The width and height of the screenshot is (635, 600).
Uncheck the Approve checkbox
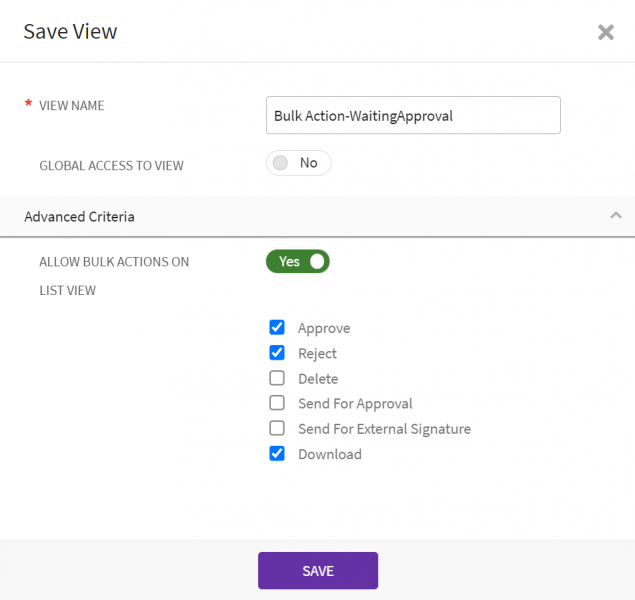tap(277, 327)
